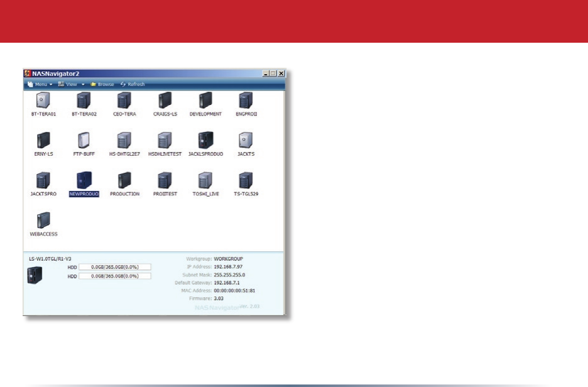This screenshot has height=387, width=588.
Task: Click the MAC address 00:00:00:00:51:81
Action: tap(234, 291)
